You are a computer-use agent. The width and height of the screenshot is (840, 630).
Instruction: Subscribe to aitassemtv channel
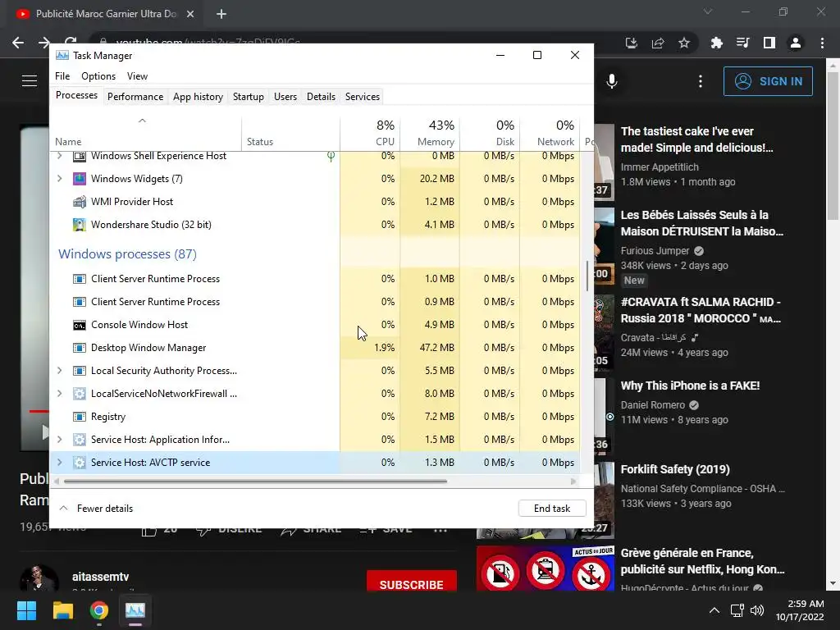(412, 581)
